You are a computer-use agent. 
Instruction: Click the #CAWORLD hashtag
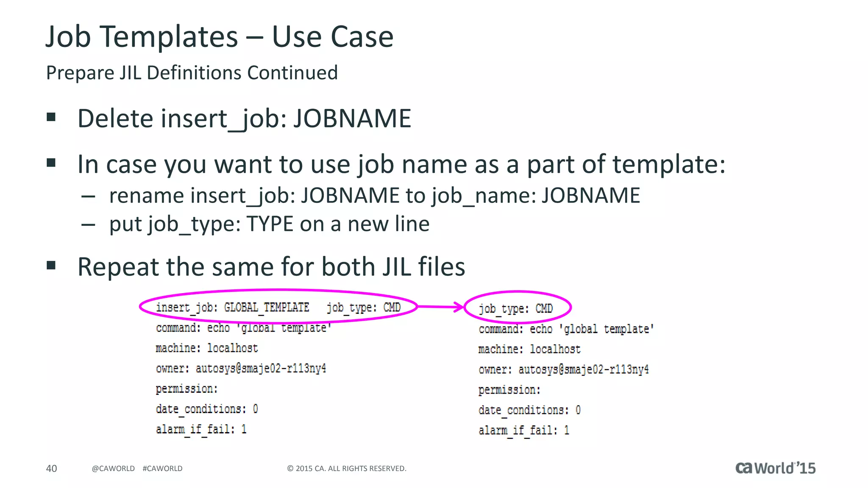pos(163,469)
